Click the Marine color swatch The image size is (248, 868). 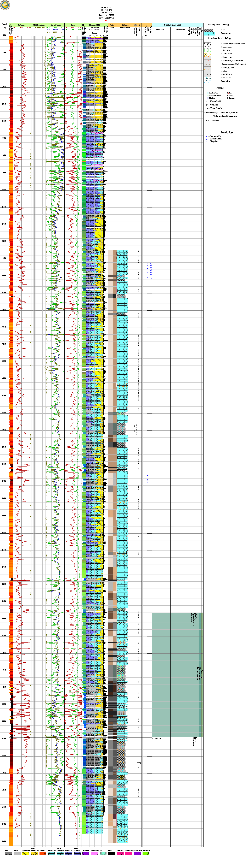click(207, 98)
